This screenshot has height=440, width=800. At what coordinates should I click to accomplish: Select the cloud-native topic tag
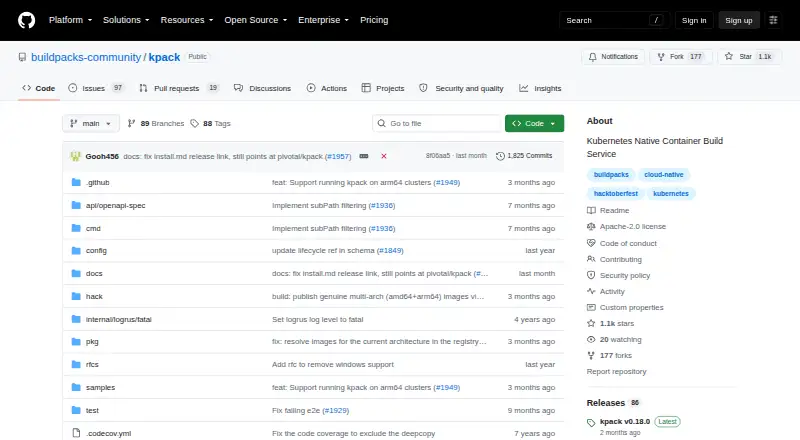pos(663,175)
